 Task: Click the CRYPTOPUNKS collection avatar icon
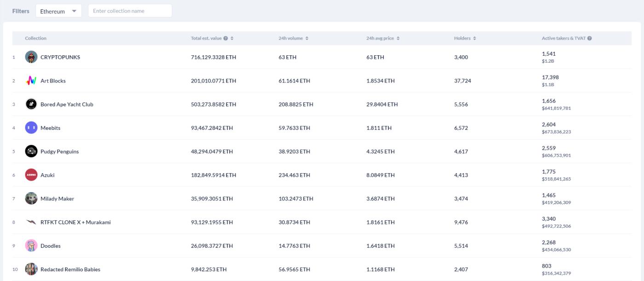coord(31,57)
